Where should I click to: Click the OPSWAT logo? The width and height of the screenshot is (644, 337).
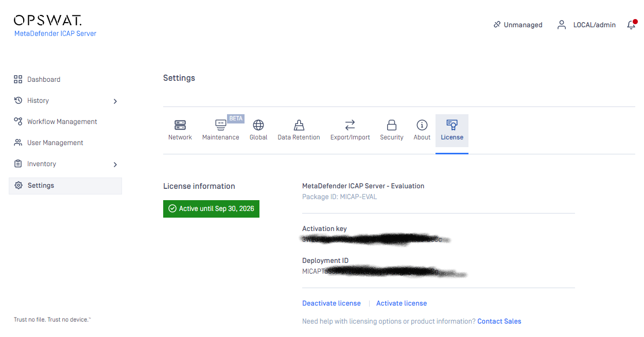47,21
